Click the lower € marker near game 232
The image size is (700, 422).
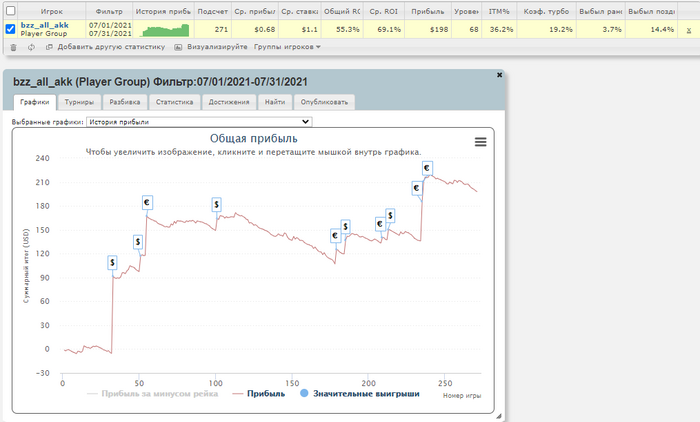417,188
